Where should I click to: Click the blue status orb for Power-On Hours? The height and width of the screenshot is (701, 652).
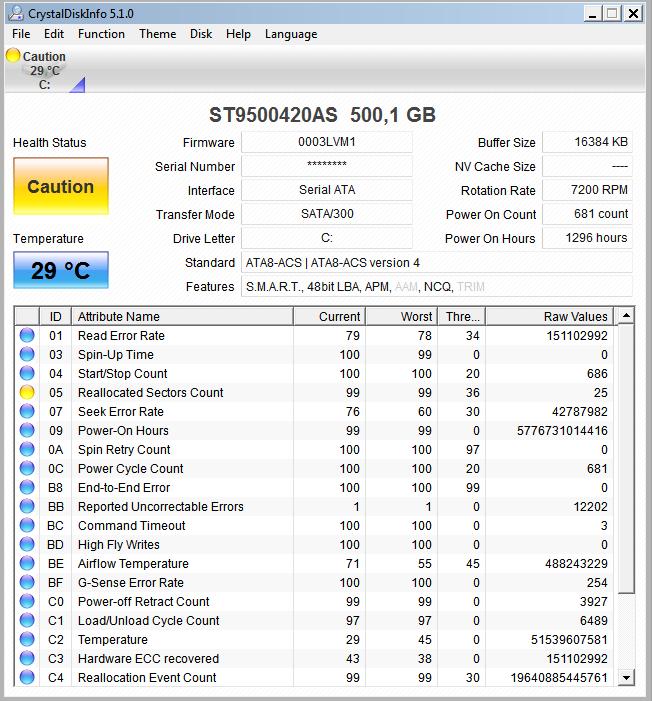(27, 431)
